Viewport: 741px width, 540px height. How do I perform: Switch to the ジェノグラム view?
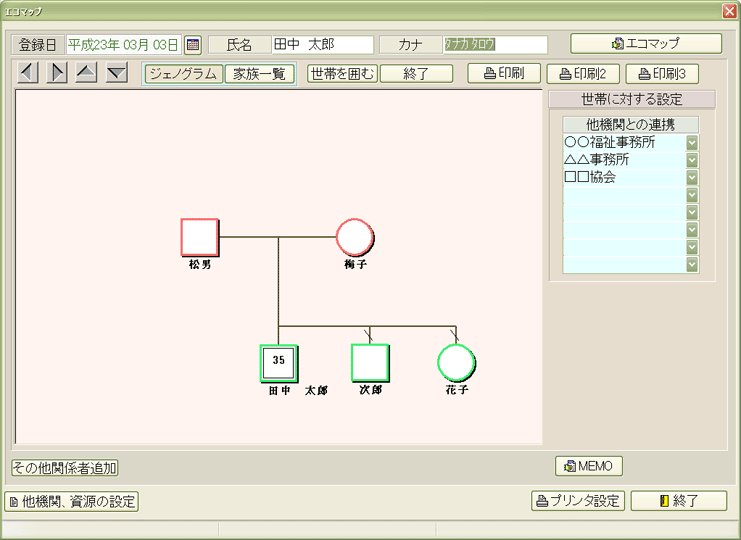pos(183,74)
